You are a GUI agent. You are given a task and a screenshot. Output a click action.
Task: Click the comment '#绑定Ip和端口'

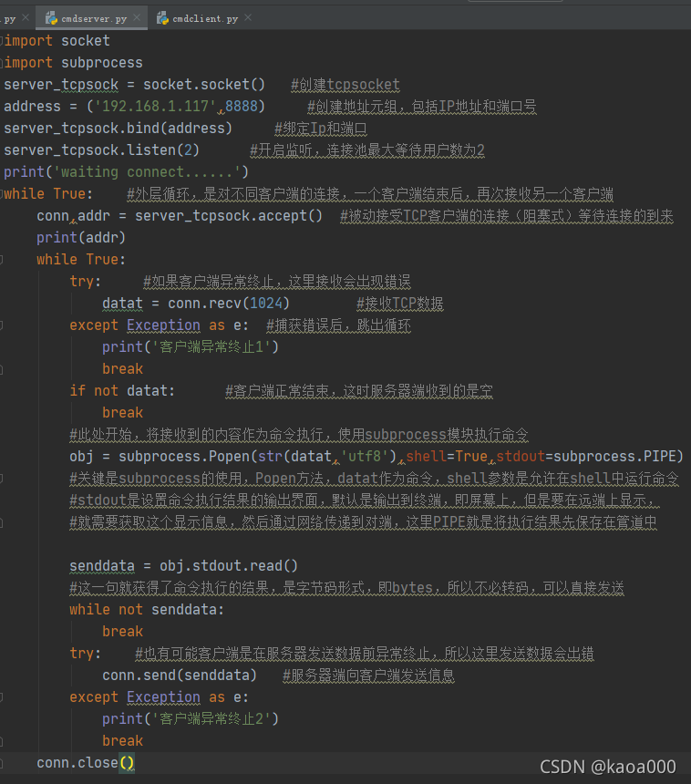321,129
